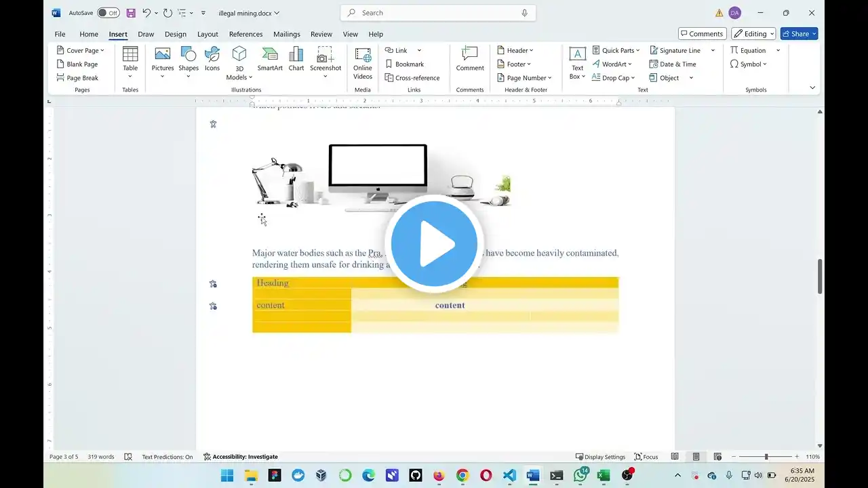The height and width of the screenshot is (488, 868).
Task: Open the Editing mode dropdown
Action: click(753, 34)
